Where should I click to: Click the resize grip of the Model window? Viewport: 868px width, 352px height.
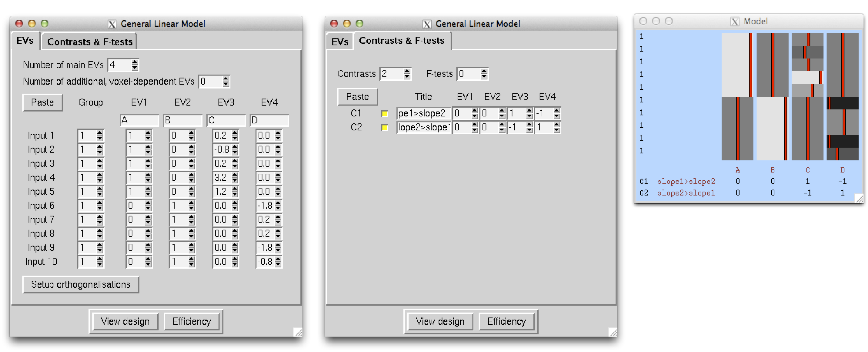pyautogui.click(x=859, y=198)
